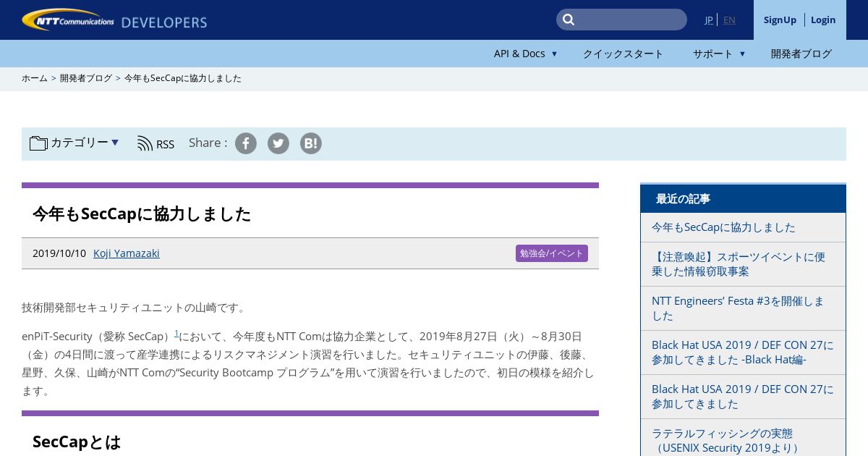
Task: Expand the サポート menu
Action: tap(719, 54)
